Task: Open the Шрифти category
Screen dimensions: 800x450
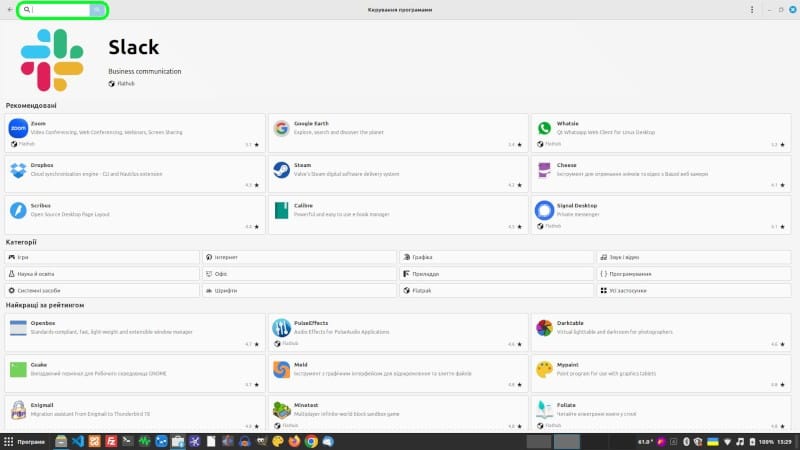Action: tap(299, 290)
